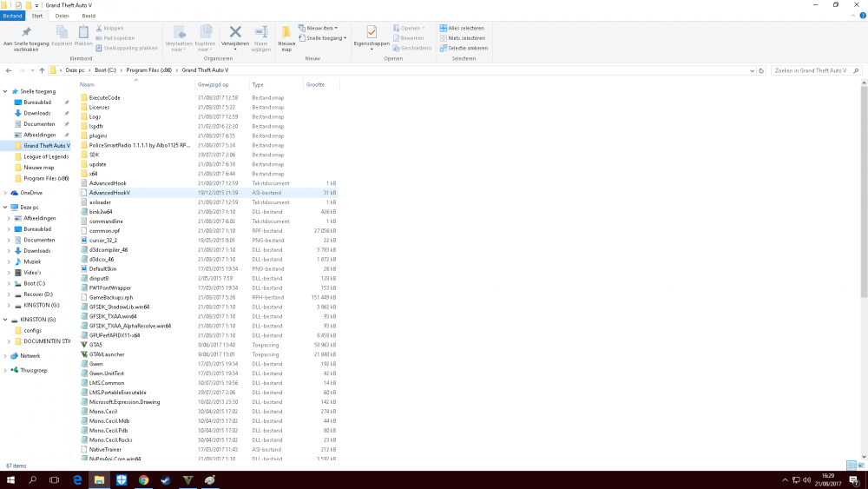Open the Bestand menu tab
This screenshot has height=489, width=868.
tap(12, 16)
